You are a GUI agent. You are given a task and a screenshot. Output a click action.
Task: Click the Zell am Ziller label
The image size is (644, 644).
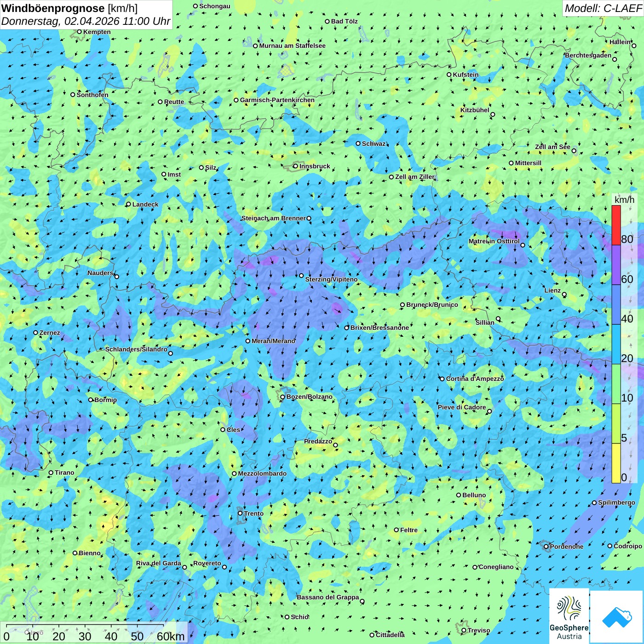(x=414, y=177)
